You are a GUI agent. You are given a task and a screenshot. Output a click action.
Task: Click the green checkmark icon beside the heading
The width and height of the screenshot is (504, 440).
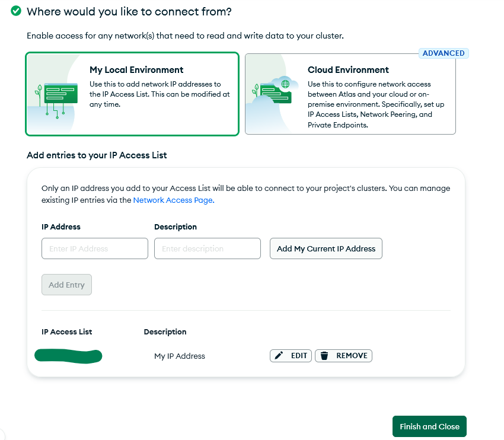(16, 11)
